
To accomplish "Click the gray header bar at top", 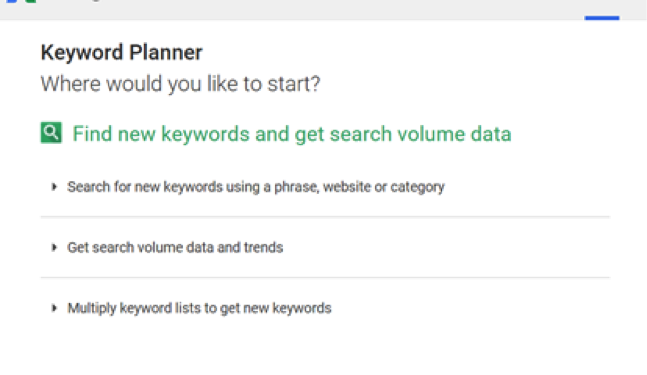I will (324, 9).
